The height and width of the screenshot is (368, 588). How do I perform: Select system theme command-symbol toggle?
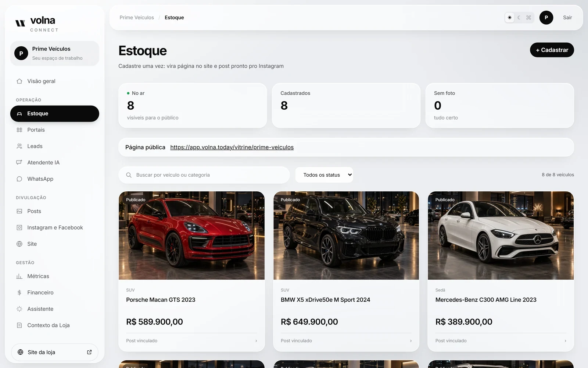coord(528,18)
